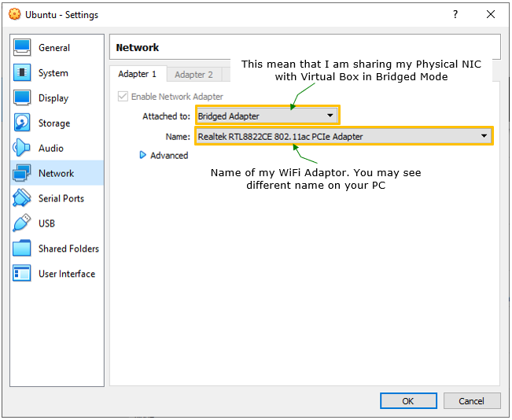Open the Display monitor icon
Screen dimensions: 512x420
coord(22,98)
